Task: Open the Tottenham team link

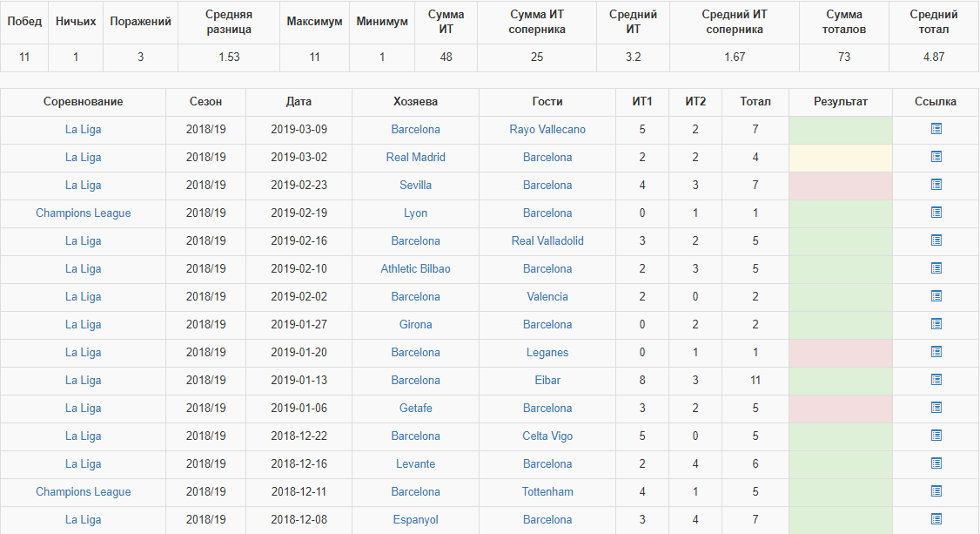Action: [547, 491]
